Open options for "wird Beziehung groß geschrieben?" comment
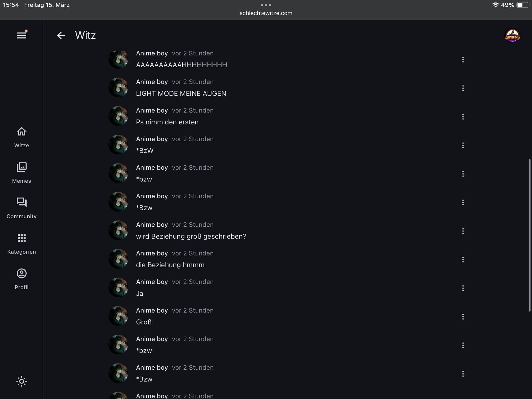This screenshot has width=532, height=399. coord(463,231)
